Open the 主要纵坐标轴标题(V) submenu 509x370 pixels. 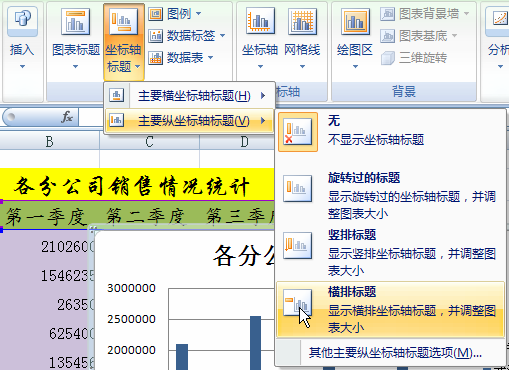tap(190, 120)
